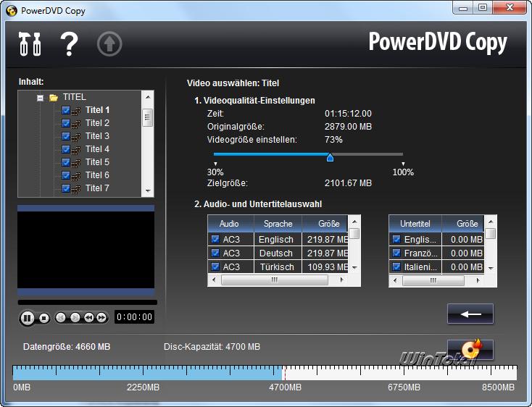Toggle the Titel 3 checkbox
This screenshot has width=532, height=407.
[66, 136]
